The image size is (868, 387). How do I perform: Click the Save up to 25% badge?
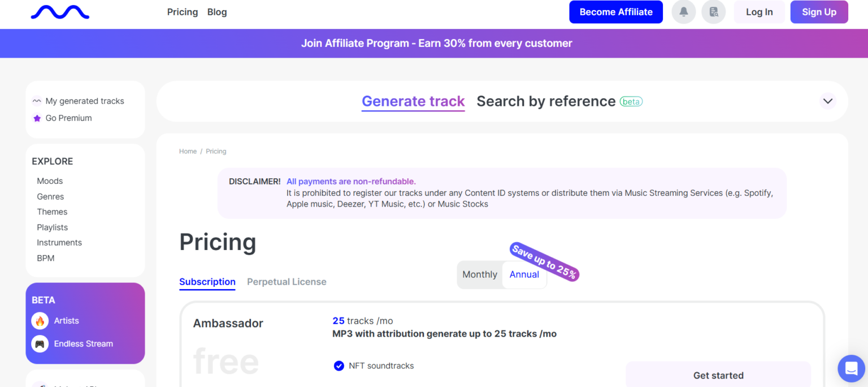[x=544, y=261]
